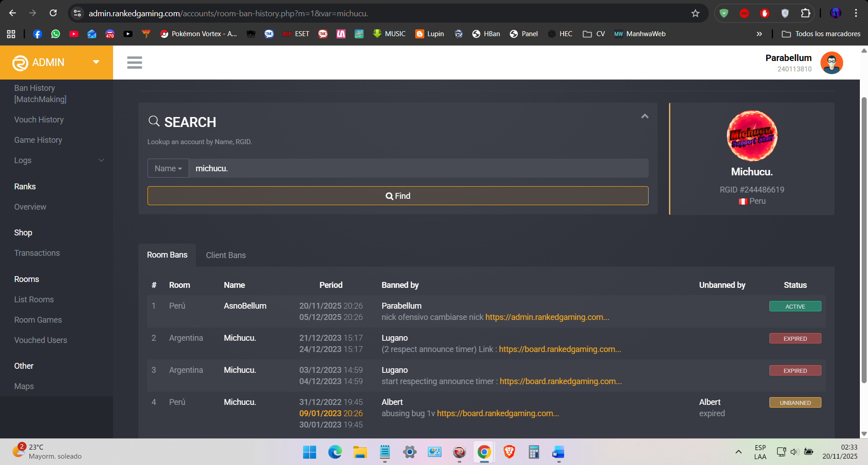Switch to the Client Bans tab
The width and height of the screenshot is (868, 465).
(226, 255)
